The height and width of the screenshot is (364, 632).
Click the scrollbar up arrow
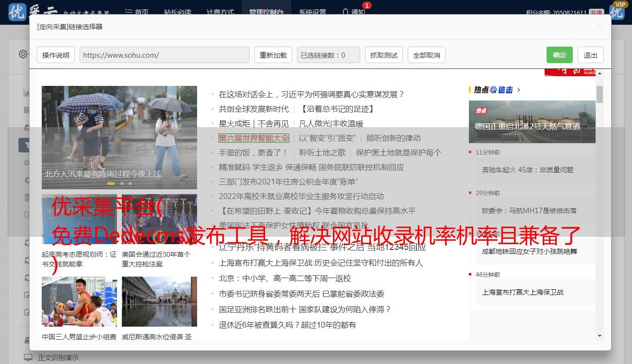(599, 73)
